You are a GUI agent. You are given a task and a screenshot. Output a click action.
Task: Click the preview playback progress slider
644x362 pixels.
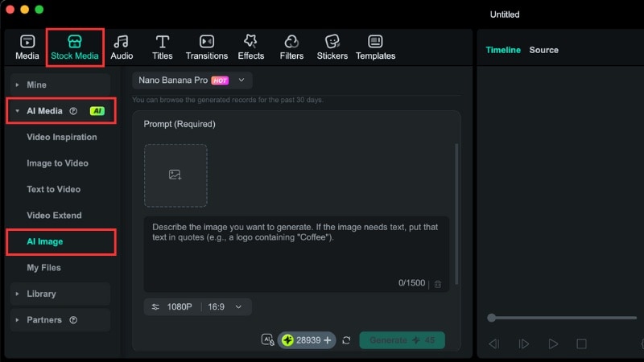563,318
